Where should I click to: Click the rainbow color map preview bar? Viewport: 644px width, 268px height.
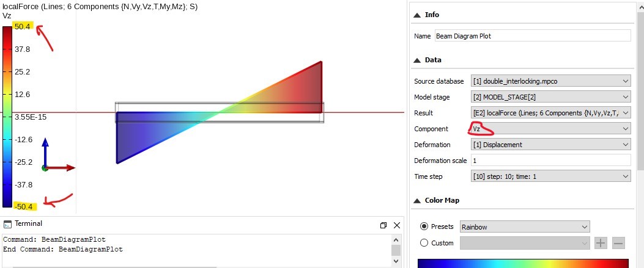click(x=523, y=263)
